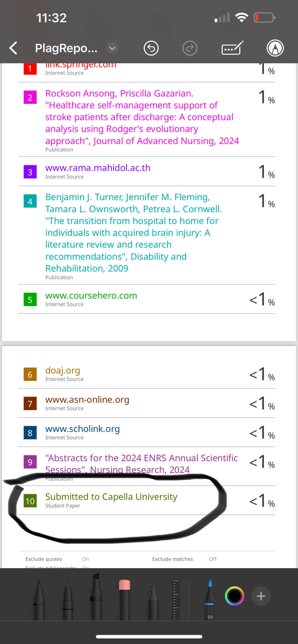Tap the redo arrow icon
Image resolution: width=298 pixels, height=644 pixels.
[x=190, y=48]
